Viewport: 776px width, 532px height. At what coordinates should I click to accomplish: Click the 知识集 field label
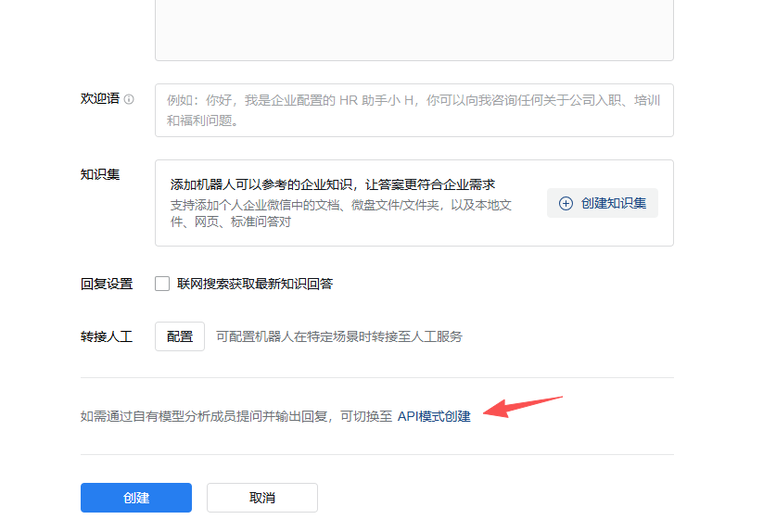pos(100,174)
